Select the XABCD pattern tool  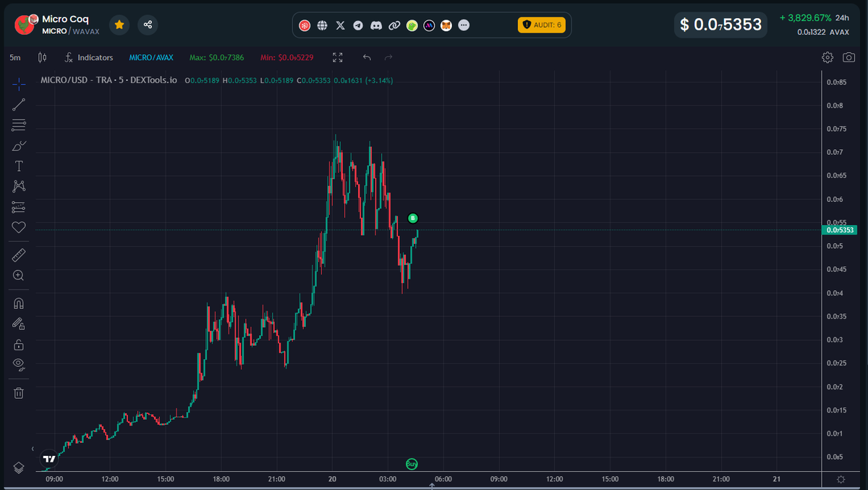18,186
